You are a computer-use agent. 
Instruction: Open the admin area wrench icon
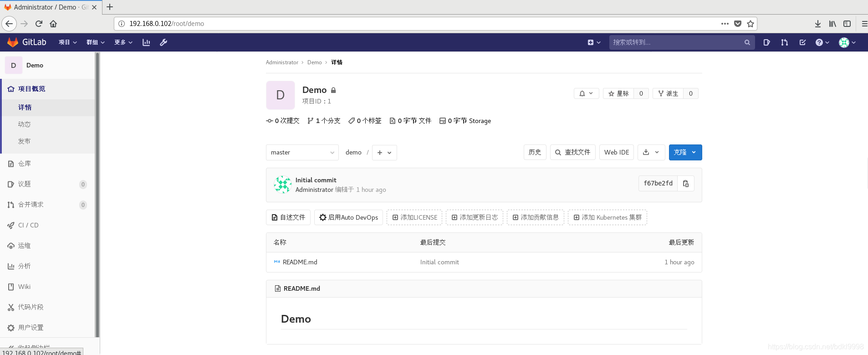point(163,42)
